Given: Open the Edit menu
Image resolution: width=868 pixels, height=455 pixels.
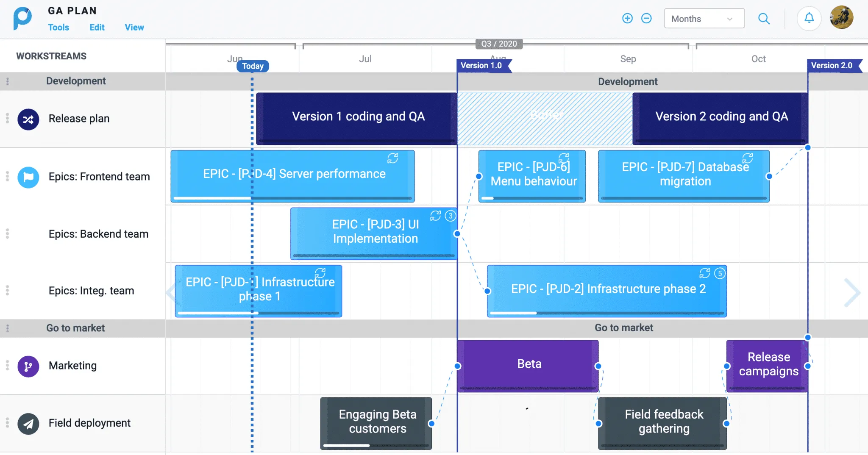Looking at the screenshot, I should [97, 27].
